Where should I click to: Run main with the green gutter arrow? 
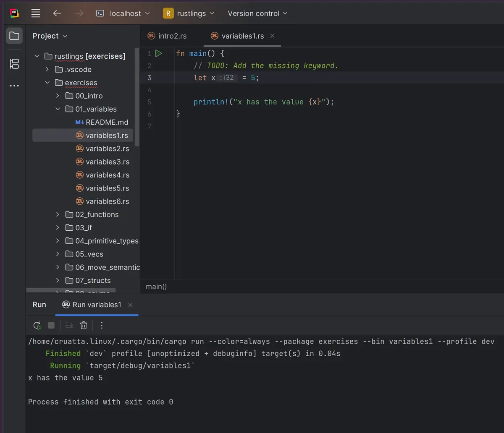[158, 53]
